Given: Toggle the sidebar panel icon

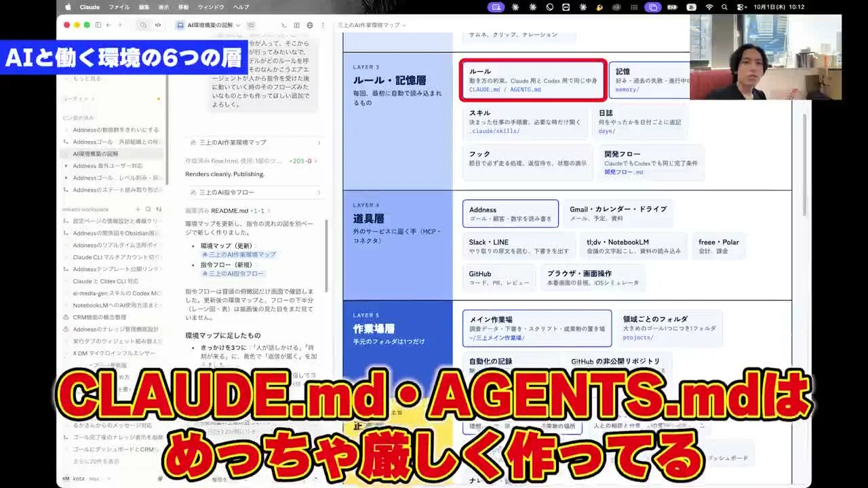Looking at the screenshot, I should tap(98, 25).
